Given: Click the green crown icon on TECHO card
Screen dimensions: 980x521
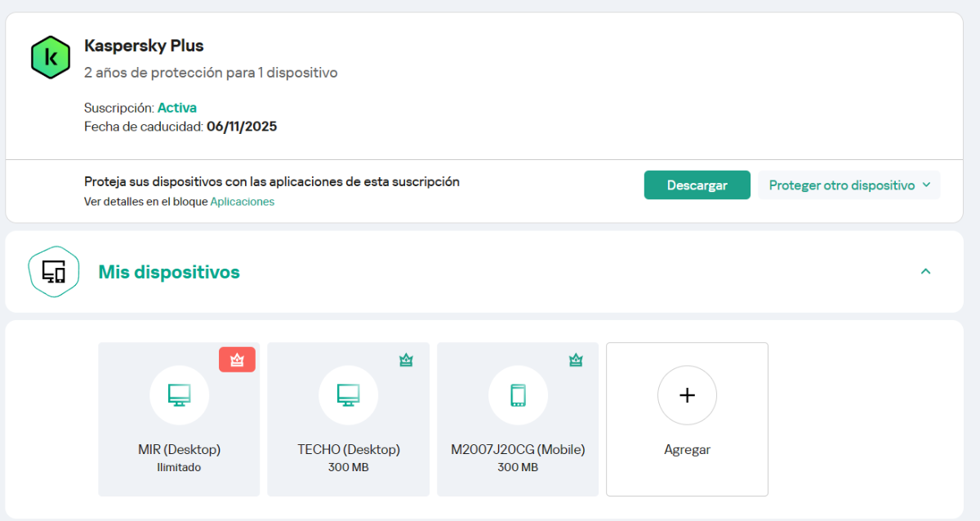Looking at the screenshot, I should click(406, 360).
